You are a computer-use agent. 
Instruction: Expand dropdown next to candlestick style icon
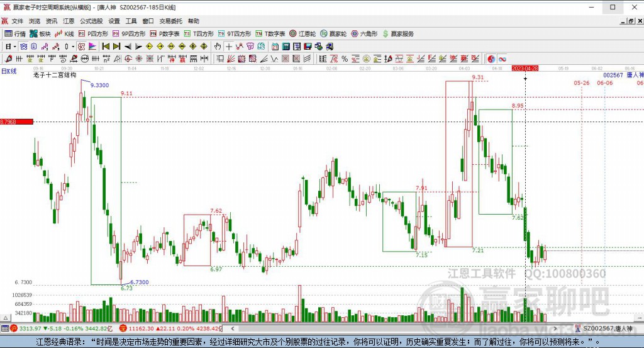click(73, 46)
